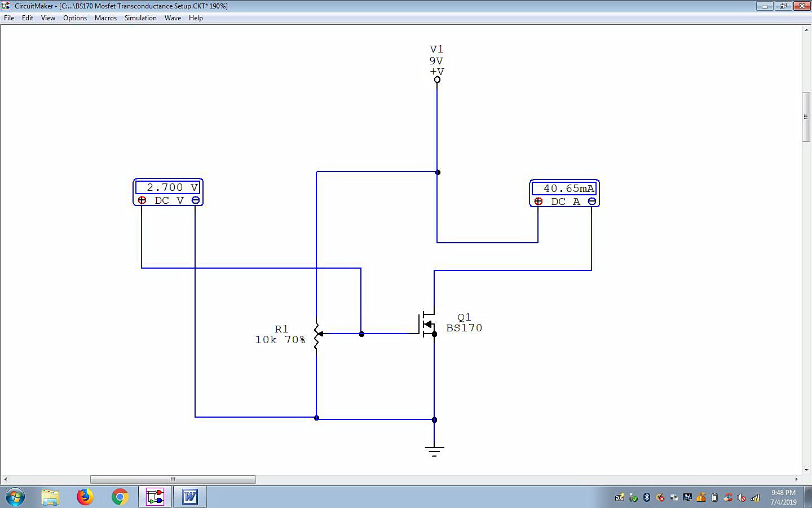Click the voltmeter positive terminal

coord(142,200)
